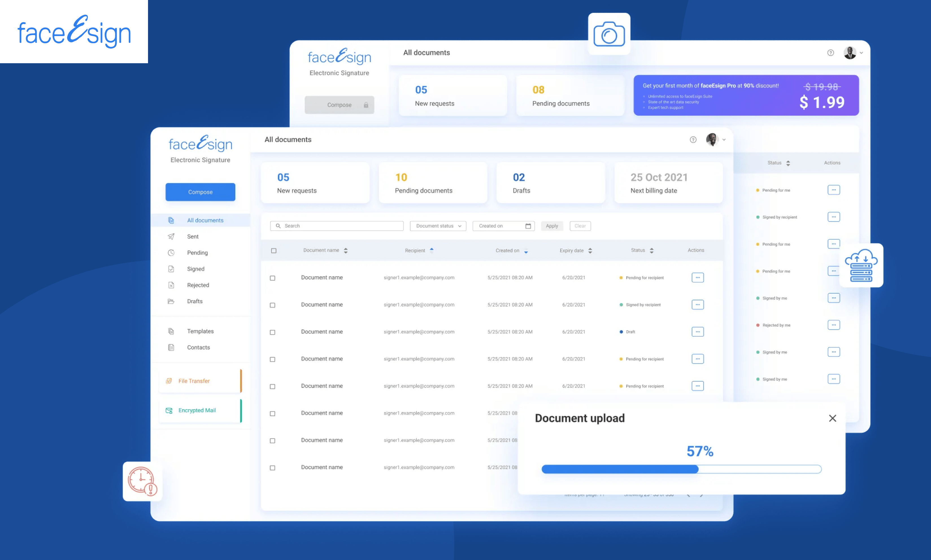
Task: Expand the Document status dropdown
Action: click(x=438, y=226)
